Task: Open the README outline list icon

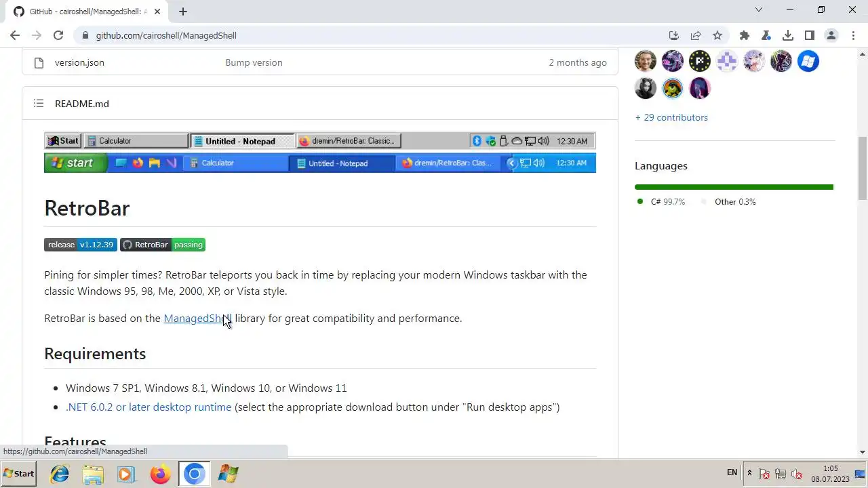Action: coord(39,104)
